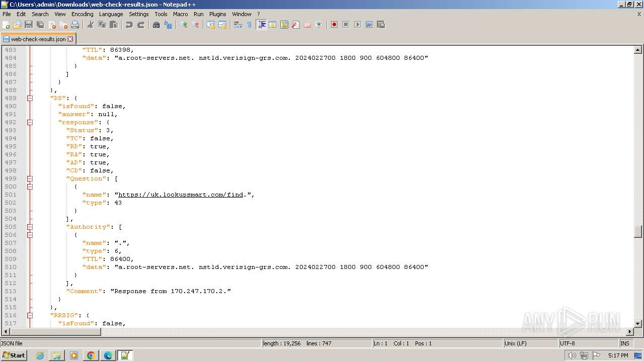Click the Close document toolbar icon
This screenshot has width=644, height=362.
(x=52, y=25)
